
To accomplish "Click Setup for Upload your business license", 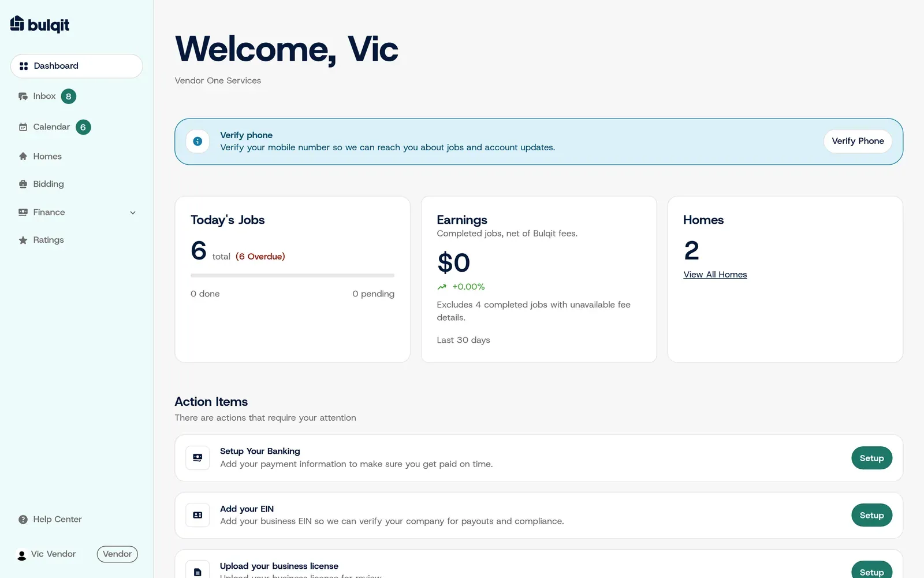I will 871,570.
